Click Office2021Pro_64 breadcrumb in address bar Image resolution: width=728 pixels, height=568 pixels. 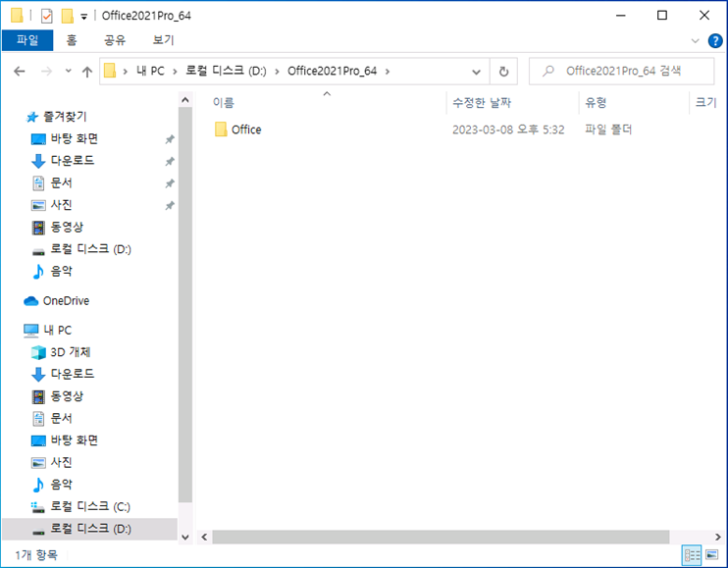click(x=332, y=71)
